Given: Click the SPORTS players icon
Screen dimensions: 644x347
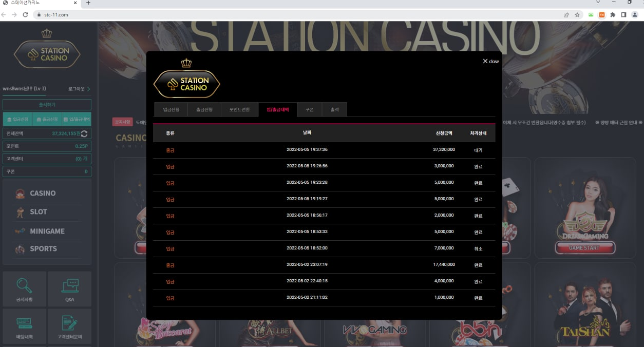Looking at the screenshot, I should (x=20, y=249).
